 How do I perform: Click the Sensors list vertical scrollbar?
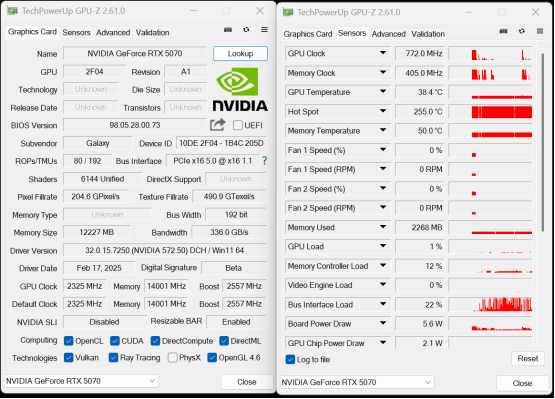click(x=543, y=142)
